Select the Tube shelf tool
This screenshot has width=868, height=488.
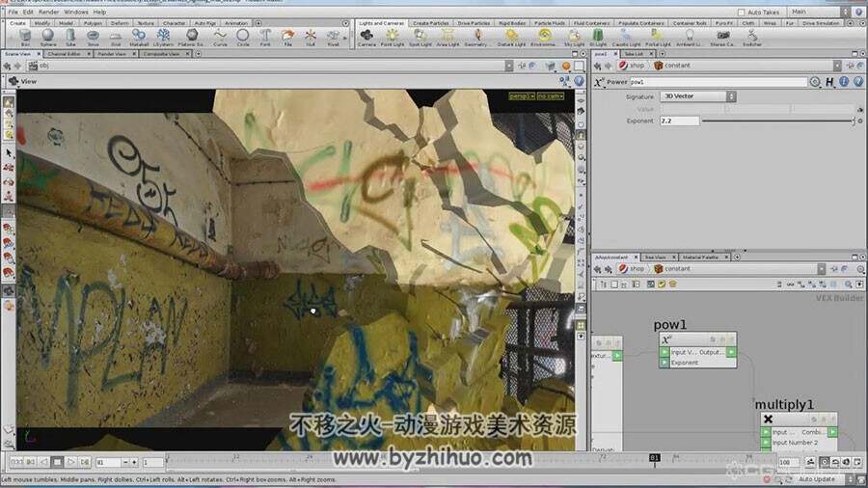pos(70,38)
